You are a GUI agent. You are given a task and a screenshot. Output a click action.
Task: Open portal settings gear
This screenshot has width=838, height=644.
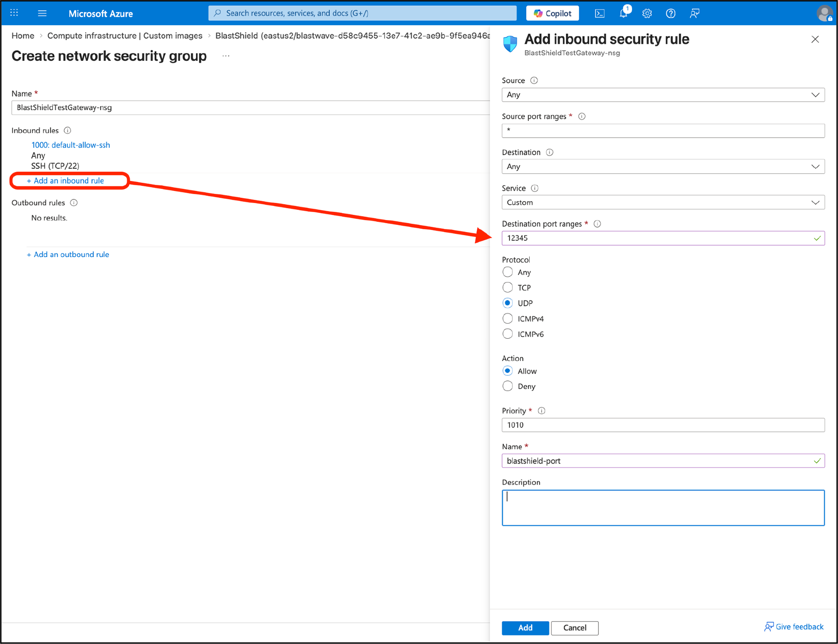coord(647,13)
